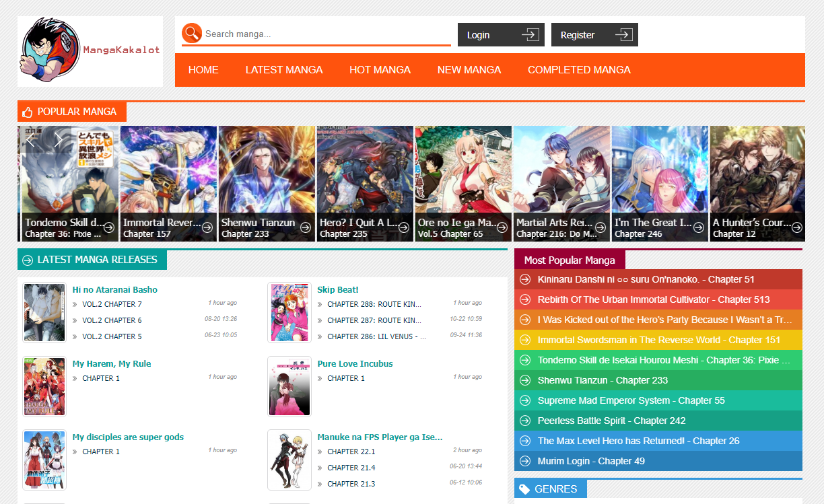
Task: Open Skip Beat! title link
Action: (x=338, y=290)
